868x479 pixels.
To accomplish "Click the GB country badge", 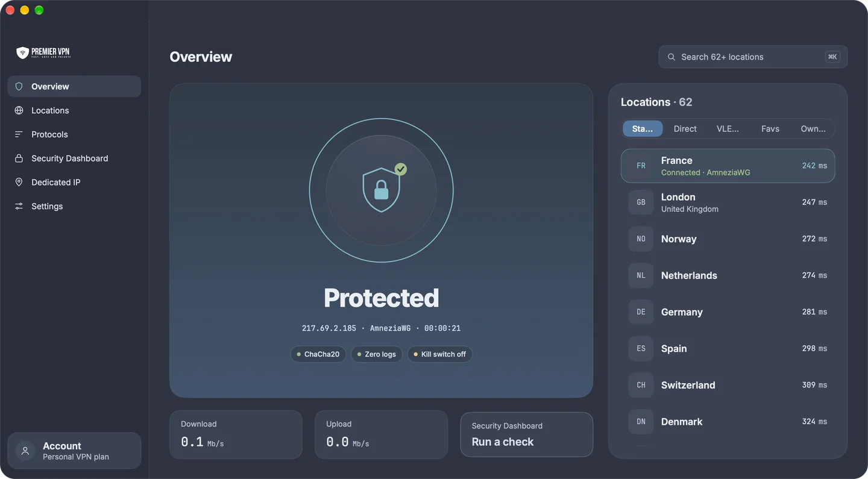I will (x=641, y=202).
